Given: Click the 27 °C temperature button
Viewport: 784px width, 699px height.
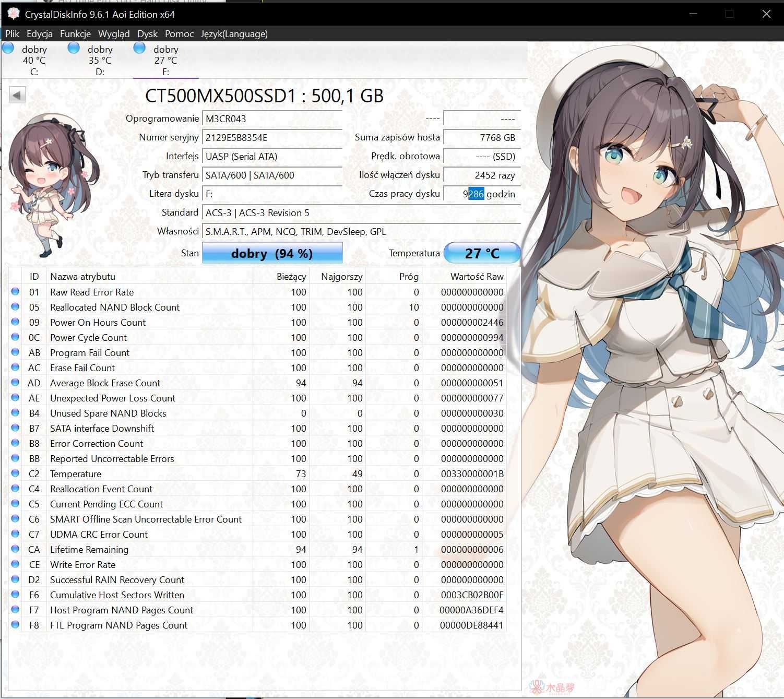Looking at the screenshot, I should pos(482,253).
